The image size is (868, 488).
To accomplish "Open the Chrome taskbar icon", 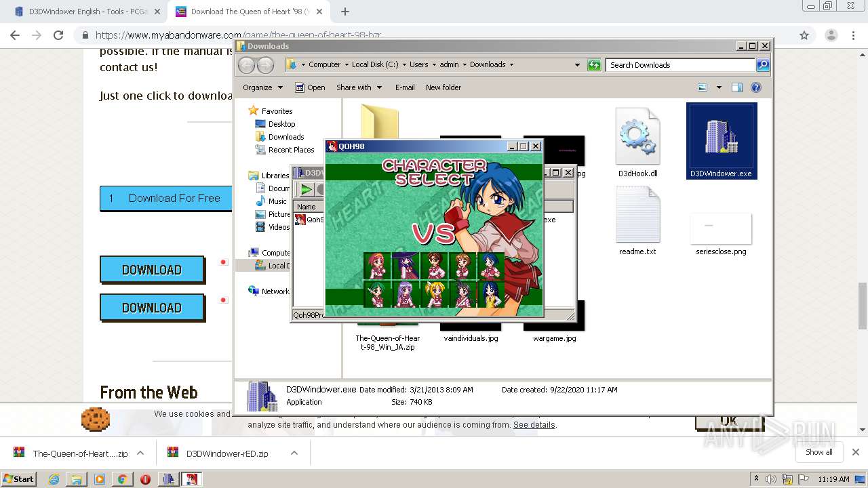I will [122, 479].
